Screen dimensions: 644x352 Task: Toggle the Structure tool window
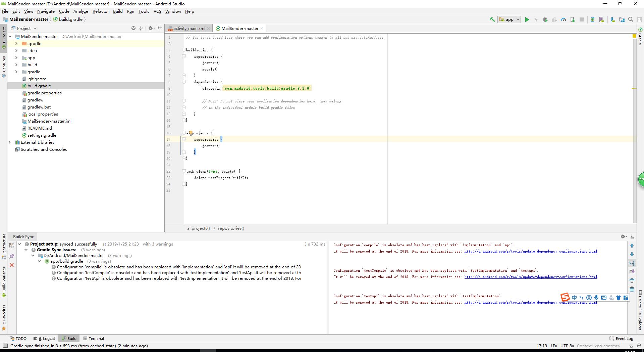[x=4, y=246]
